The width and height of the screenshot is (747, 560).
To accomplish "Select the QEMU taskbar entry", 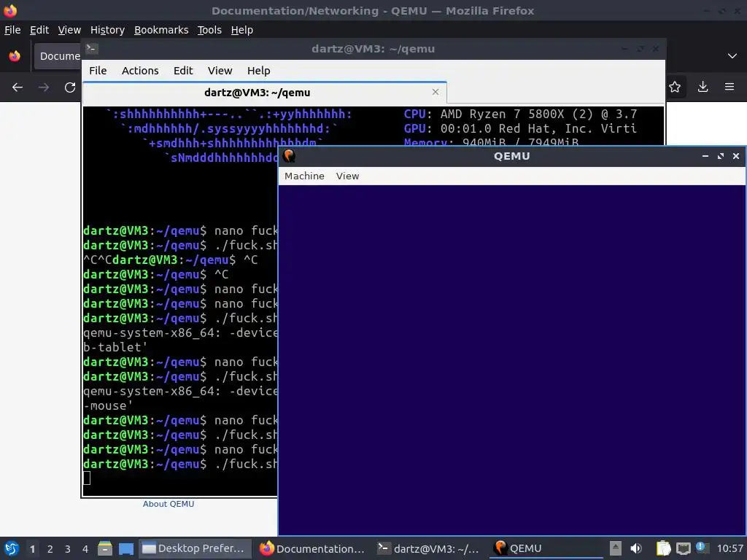I will point(546,548).
